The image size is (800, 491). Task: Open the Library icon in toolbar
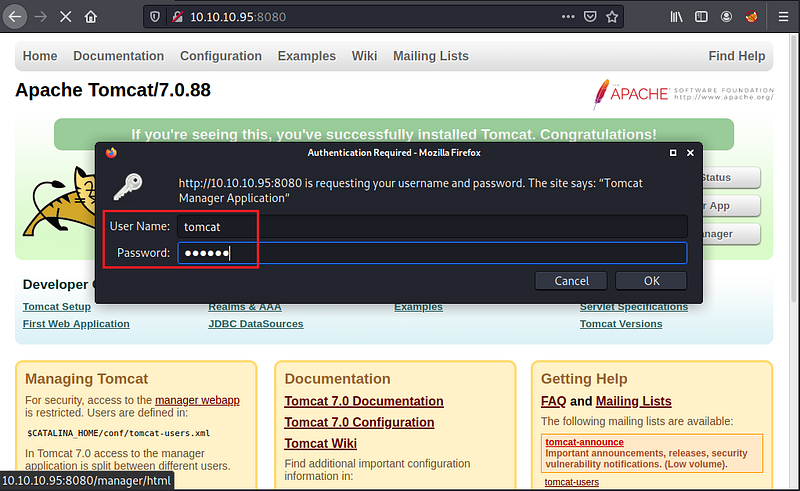[x=677, y=17]
